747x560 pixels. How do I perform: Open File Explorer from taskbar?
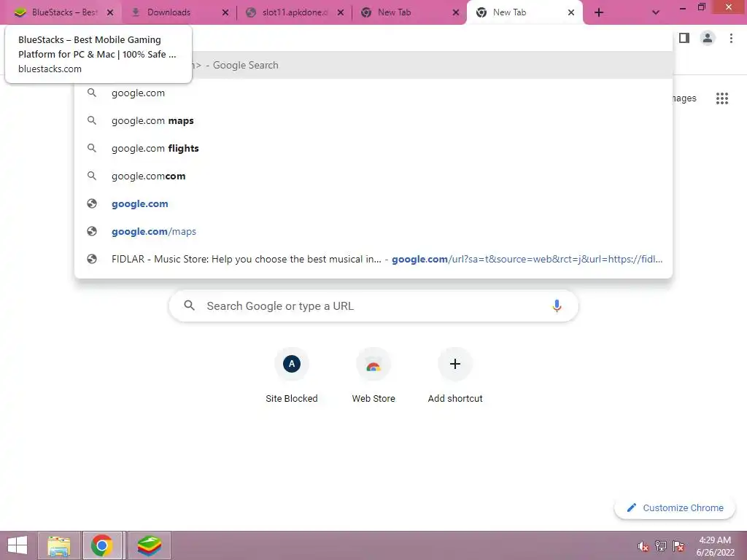click(58, 545)
